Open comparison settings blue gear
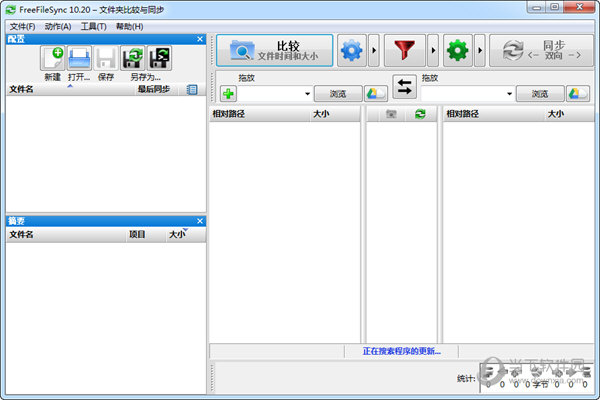This screenshot has width=600, height=400. tap(352, 51)
